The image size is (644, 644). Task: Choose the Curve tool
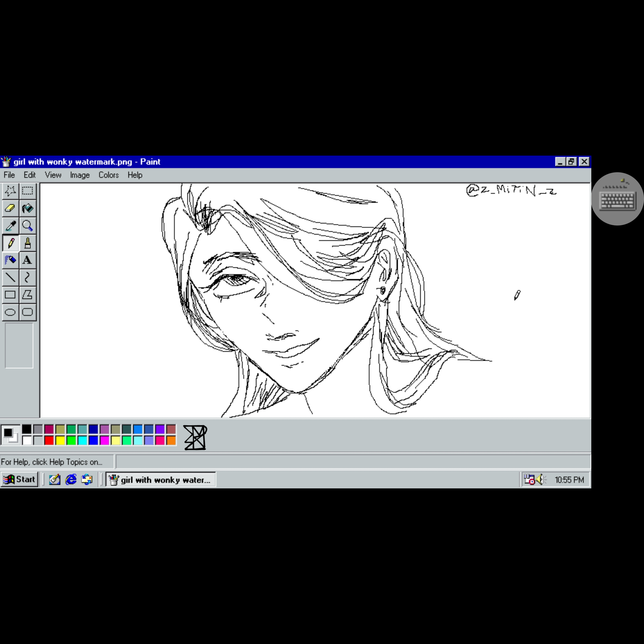click(28, 278)
